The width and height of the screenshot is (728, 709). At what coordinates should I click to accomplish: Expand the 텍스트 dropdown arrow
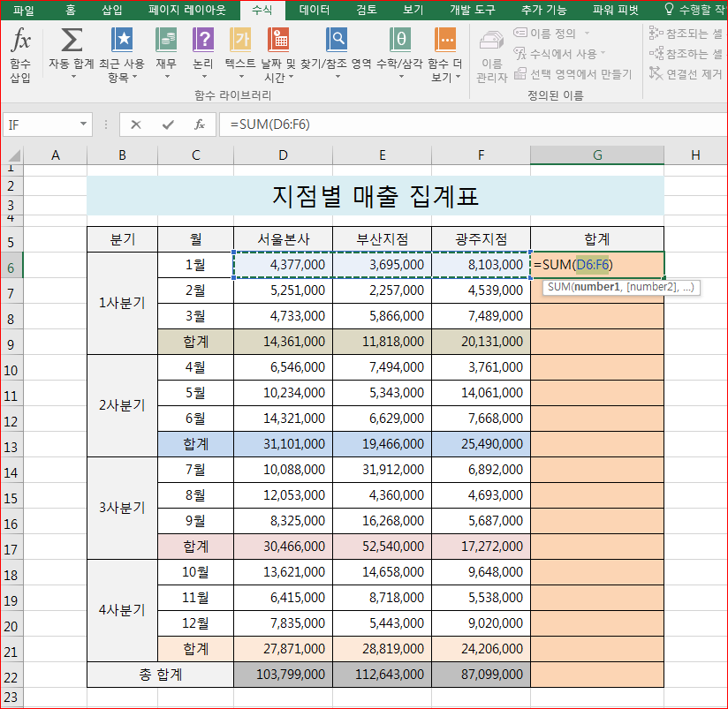point(241,77)
